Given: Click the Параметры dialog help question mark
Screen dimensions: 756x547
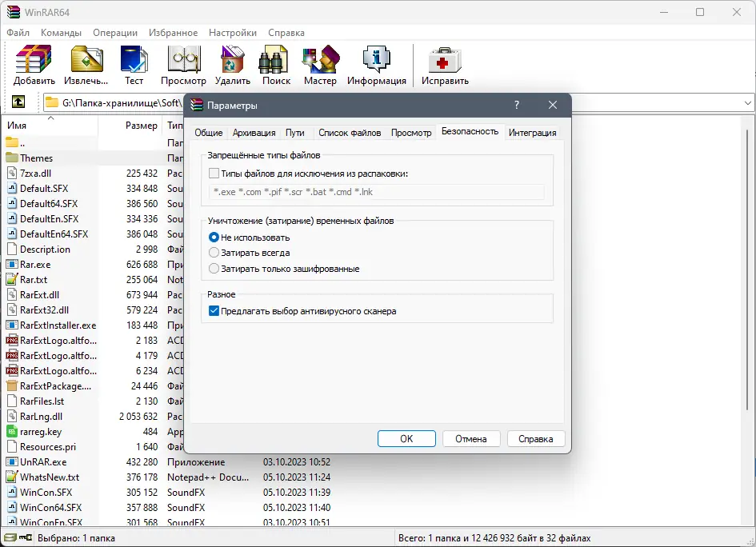Looking at the screenshot, I should (x=516, y=105).
